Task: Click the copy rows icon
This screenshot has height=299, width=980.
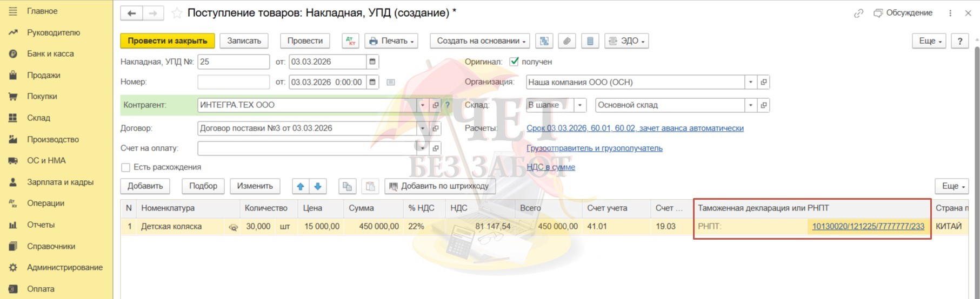Action: tap(347, 186)
